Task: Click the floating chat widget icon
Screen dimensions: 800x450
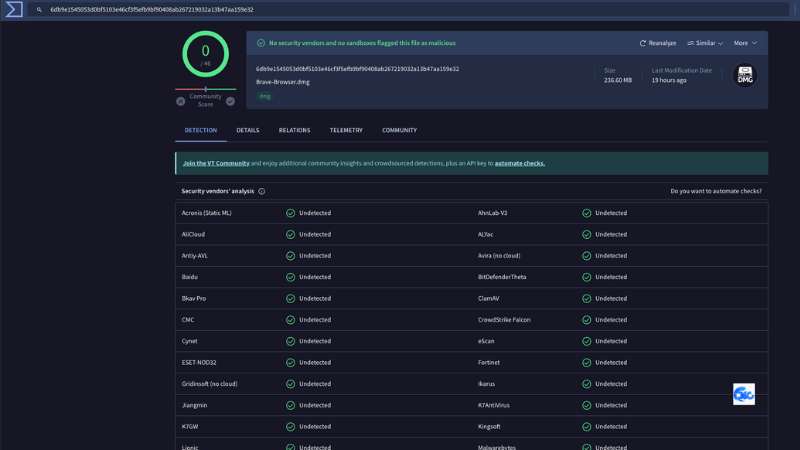Action: (744, 394)
